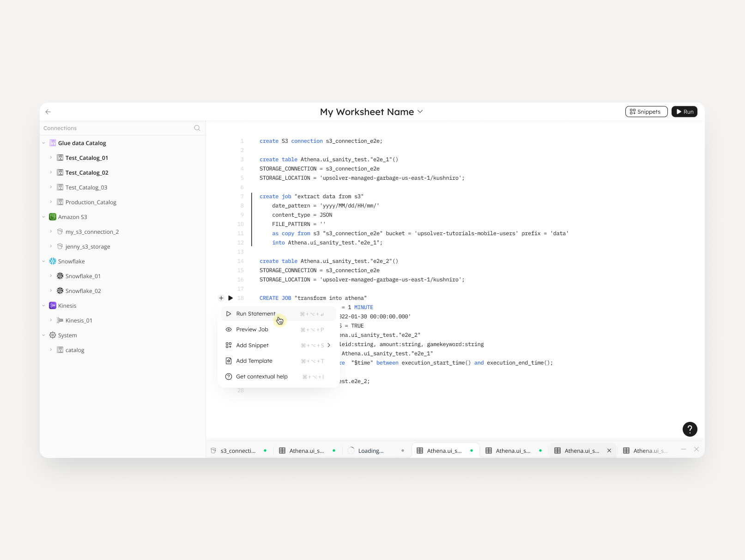Select the Production_Catalog tree item
745x560 pixels.
[91, 202]
